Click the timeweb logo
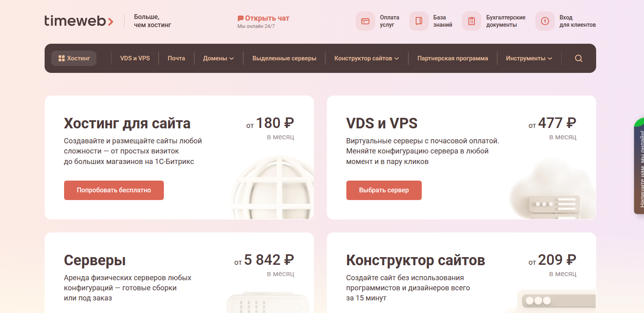644x313 pixels. (x=79, y=21)
